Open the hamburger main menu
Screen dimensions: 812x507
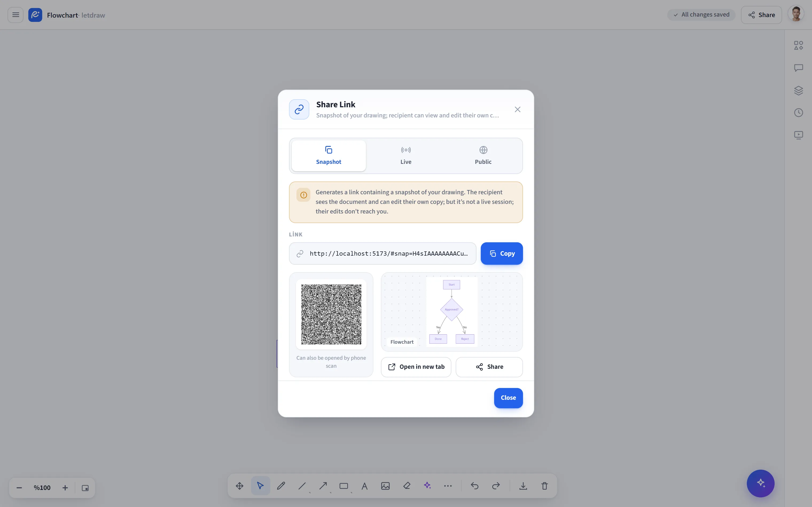pos(15,15)
